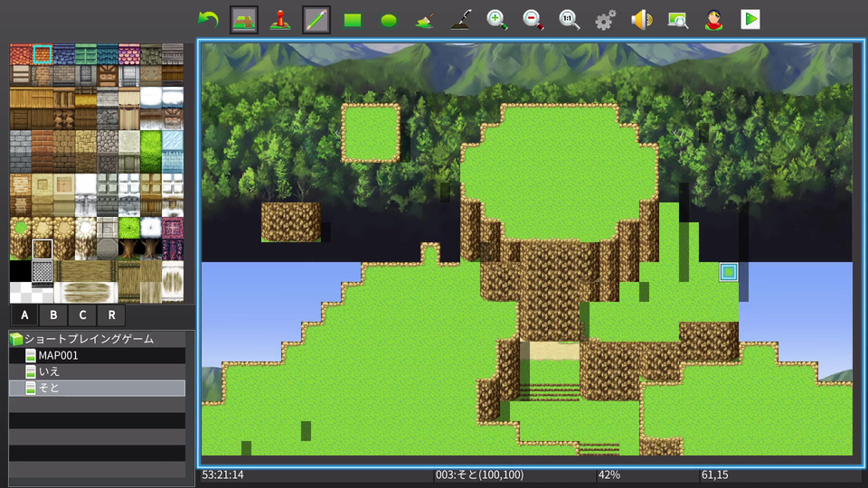Pick the pink and purple roof tile

pyautogui.click(x=129, y=54)
